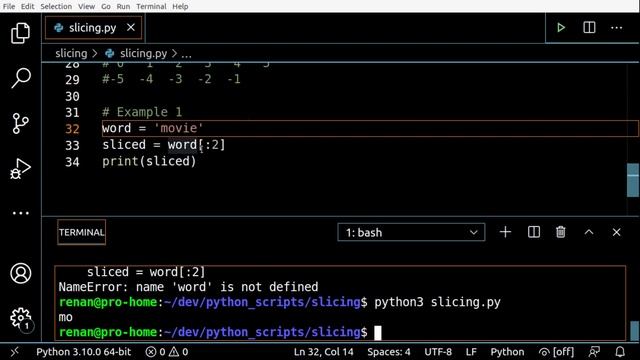Open the Manage gear icon
The height and width of the screenshot is (360, 640).
[20, 318]
